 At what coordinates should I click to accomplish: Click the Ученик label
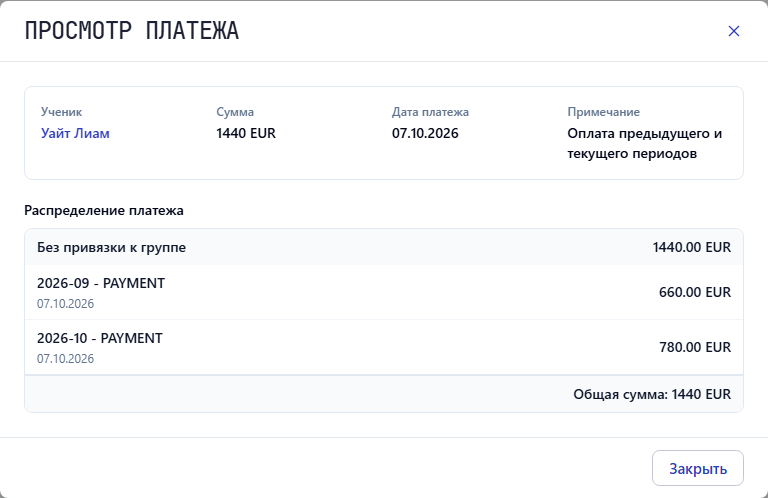click(61, 112)
